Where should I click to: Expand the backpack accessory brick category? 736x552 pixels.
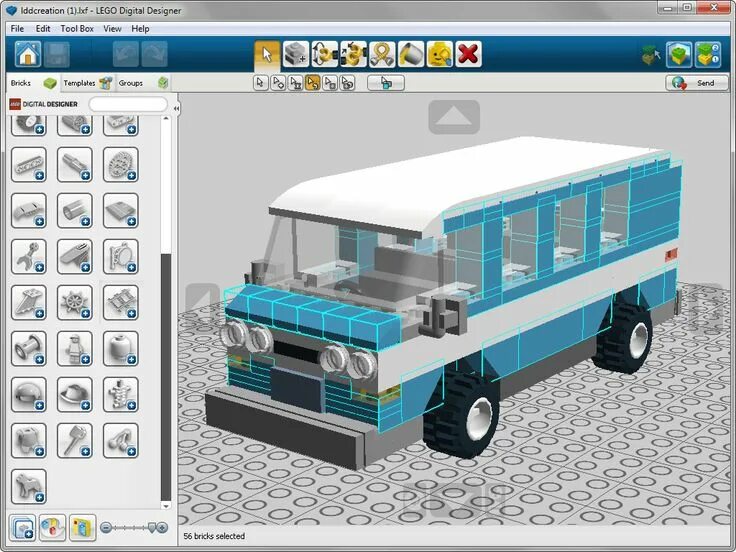click(x=29, y=441)
